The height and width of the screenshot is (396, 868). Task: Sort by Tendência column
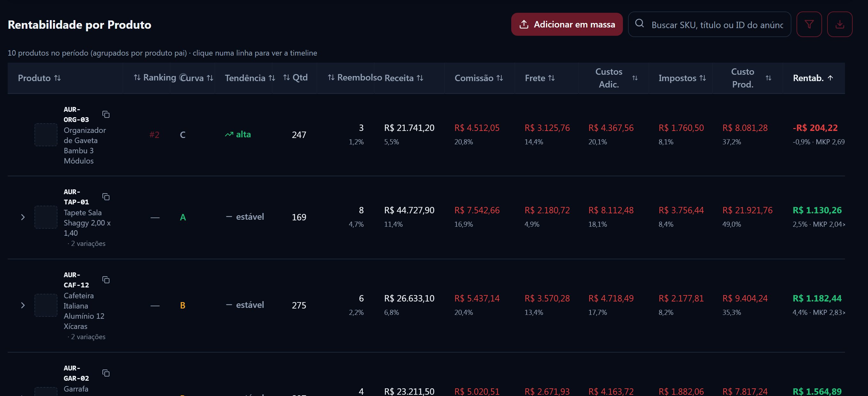point(250,78)
